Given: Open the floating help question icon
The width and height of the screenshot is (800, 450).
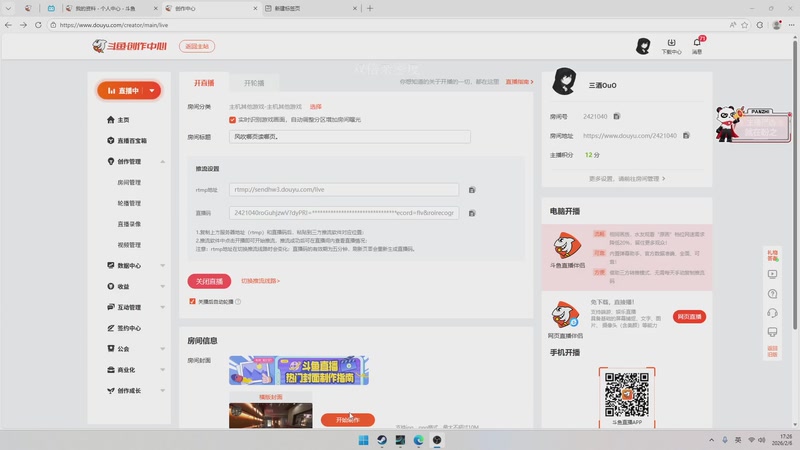Looking at the screenshot, I should pos(772,294).
